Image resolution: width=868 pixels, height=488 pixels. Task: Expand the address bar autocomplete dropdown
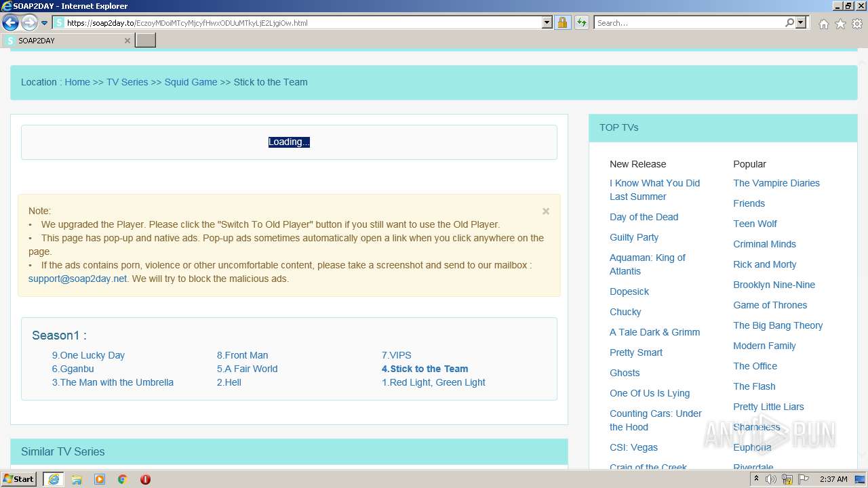pos(547,23)
